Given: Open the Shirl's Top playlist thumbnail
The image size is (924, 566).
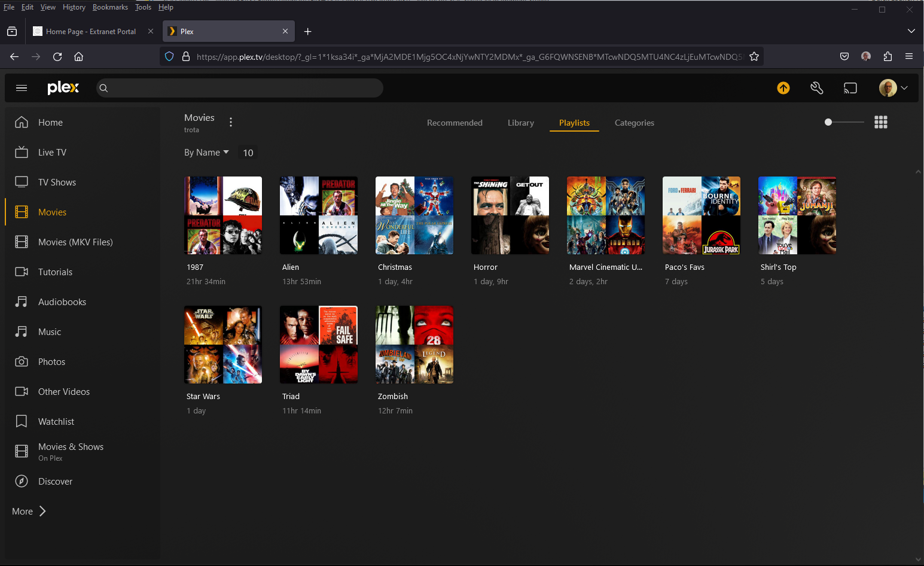Looking at the screenshot, I should (797, 215).
